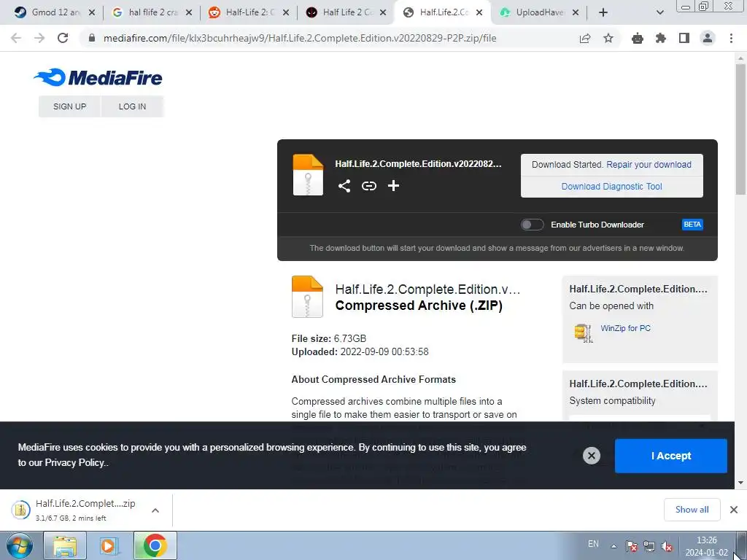The image size is (747, 560).
Task: Click the Action Center flag tray icon
Action: click(632, 546)
